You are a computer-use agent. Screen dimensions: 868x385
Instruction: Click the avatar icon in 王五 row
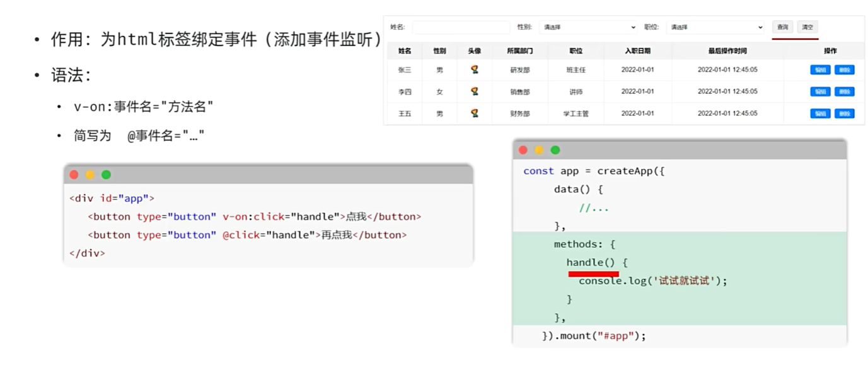pos(475,113)
